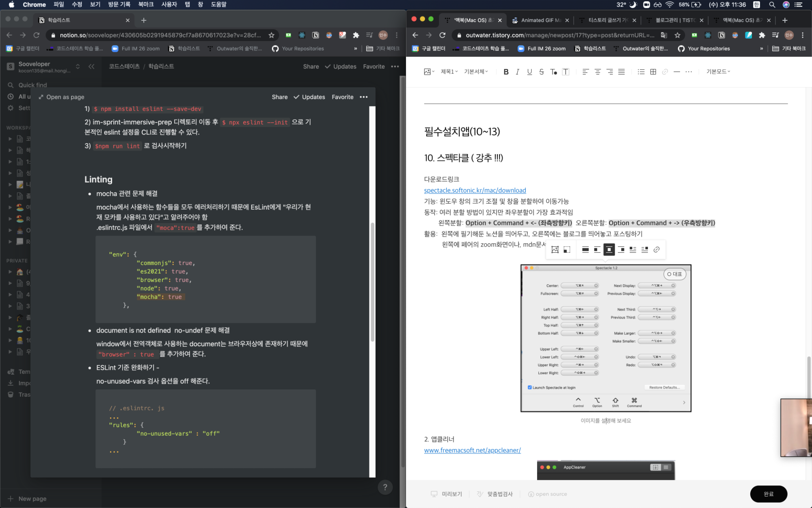Insert a bulleted list
The image size is (812, 508).
(641, 72)
